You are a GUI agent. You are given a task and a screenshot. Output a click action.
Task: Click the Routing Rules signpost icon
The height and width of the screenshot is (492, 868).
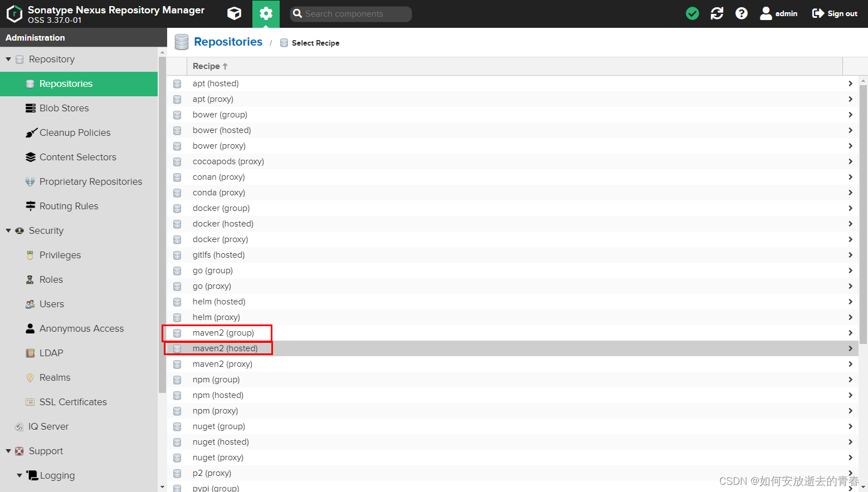point(30,206)
